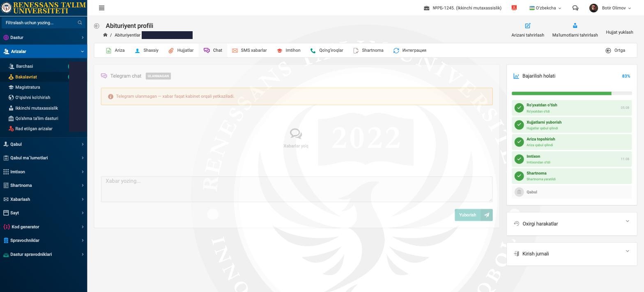Click the Telegram chat bubble icon

104,76
